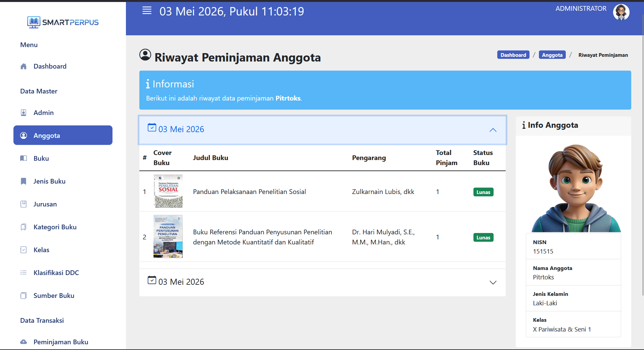Screen dimensions: 644x350
Task: Click the person icon beside page title
Action: 145,55
